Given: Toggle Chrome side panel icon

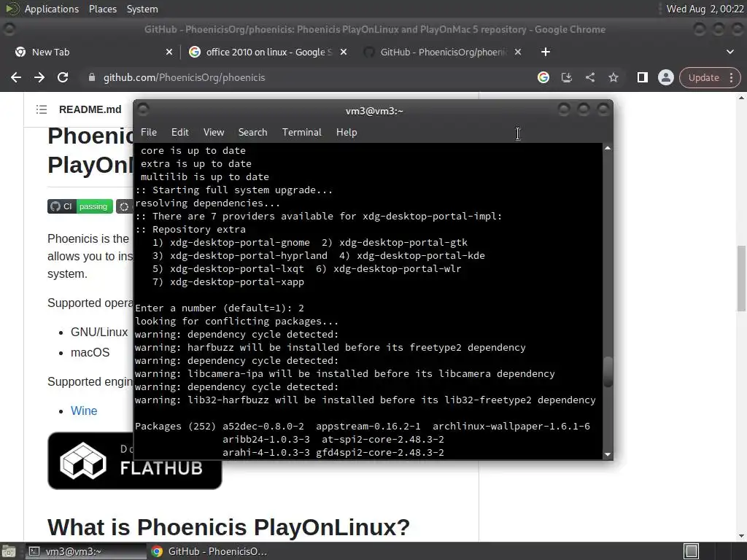Looking at the screenshot, I should click(642, 77).
